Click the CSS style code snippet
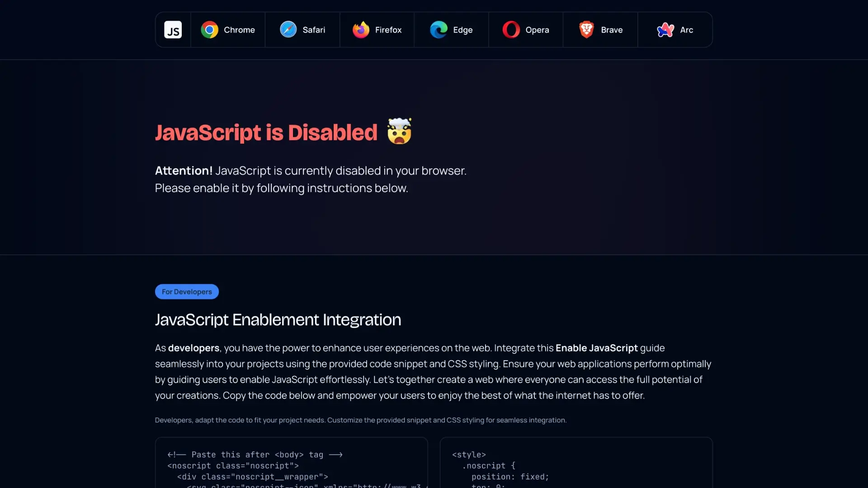The height and width of the screenshot is (488, 868). coord(576,465)
